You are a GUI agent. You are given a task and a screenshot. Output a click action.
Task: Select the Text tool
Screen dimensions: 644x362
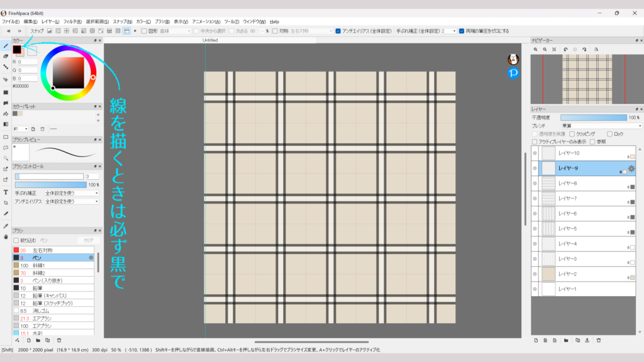(6, 192)
